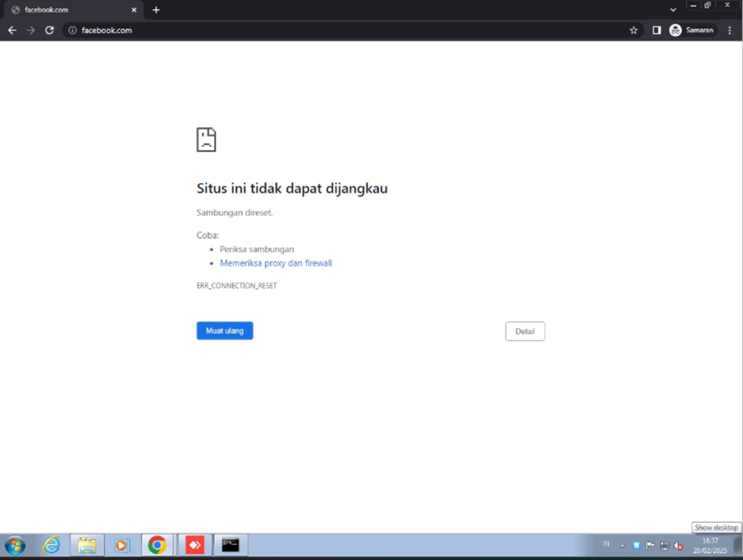Open the Action Center flag dropdown

(650, 545)
